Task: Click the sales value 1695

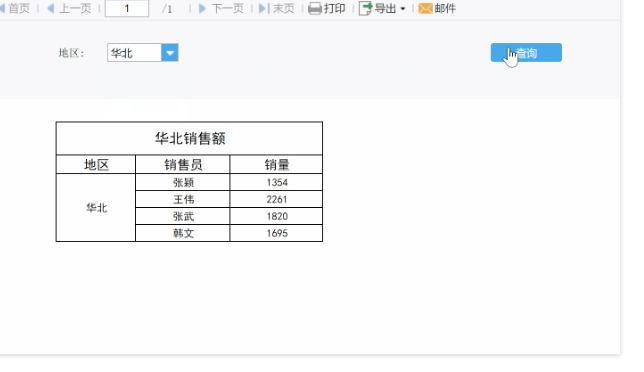Action: [276, 233]
